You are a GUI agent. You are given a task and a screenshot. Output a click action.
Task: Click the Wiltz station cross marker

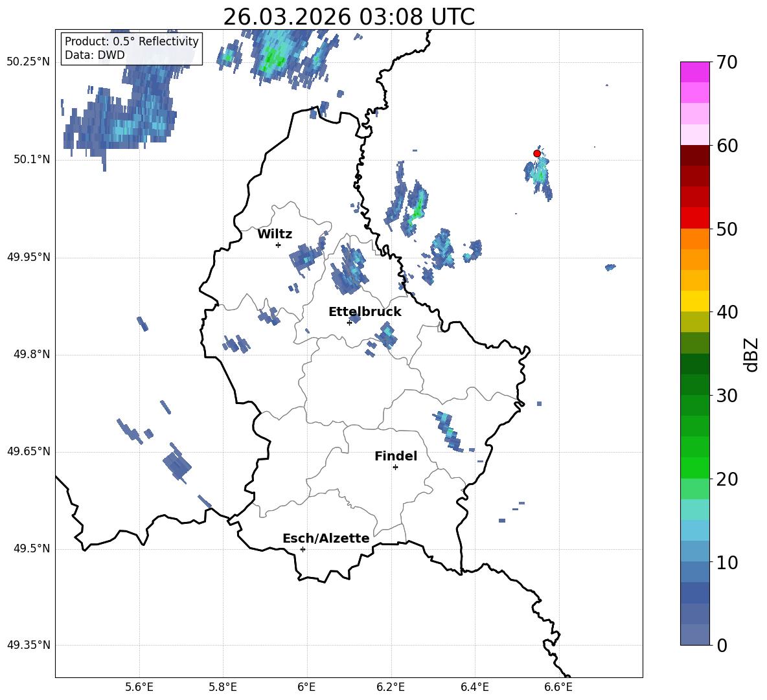click(x=278, y=245)
